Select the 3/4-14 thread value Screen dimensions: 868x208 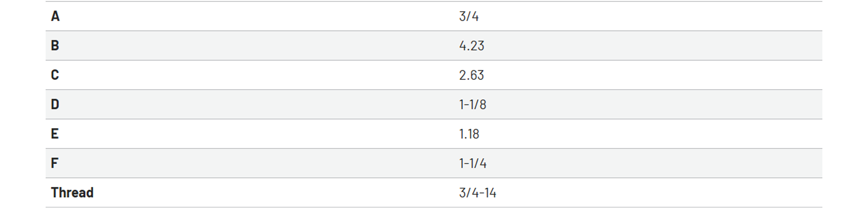tap(478, 193)
